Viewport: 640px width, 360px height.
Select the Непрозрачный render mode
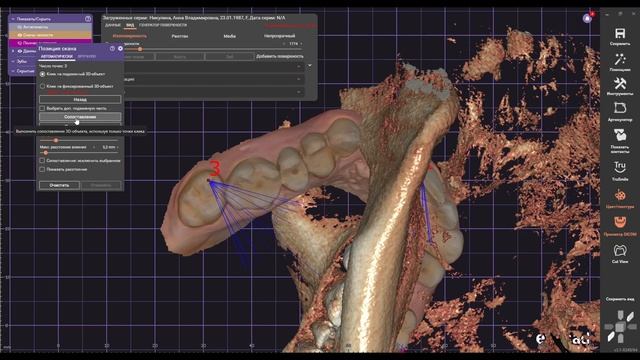click(280, 36)
